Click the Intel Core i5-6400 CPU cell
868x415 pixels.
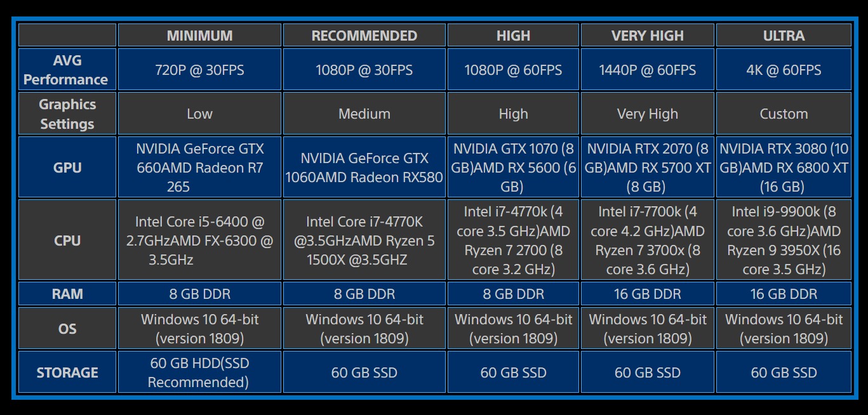(199, 240)
